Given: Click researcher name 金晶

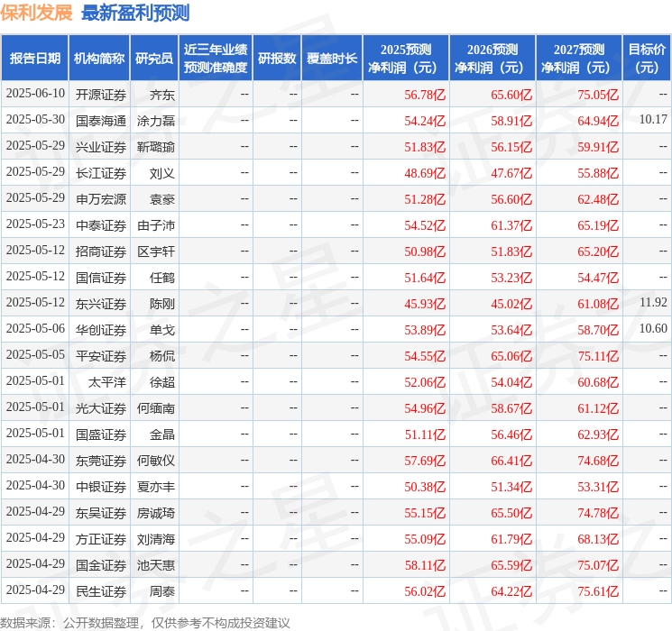Looking at the screenshot, I should 162,434.
